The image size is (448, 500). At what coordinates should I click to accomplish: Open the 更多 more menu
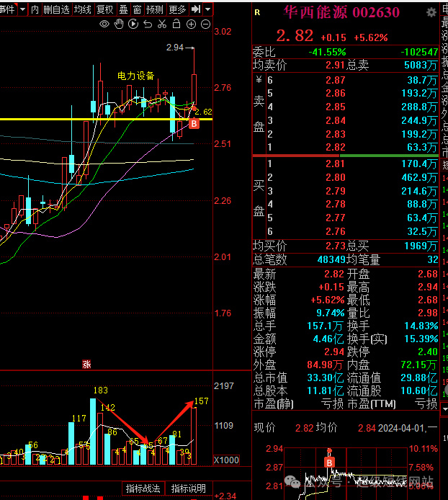(x=177, y=9)
